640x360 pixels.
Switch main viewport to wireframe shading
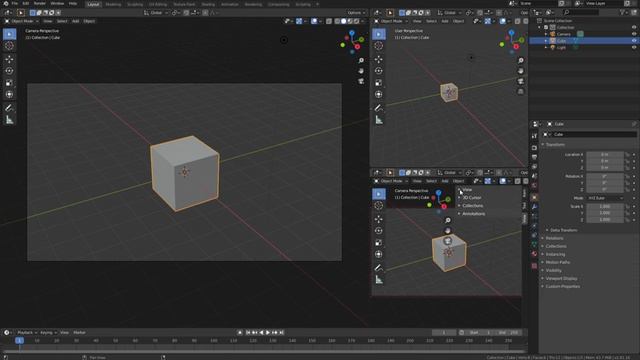338,21
